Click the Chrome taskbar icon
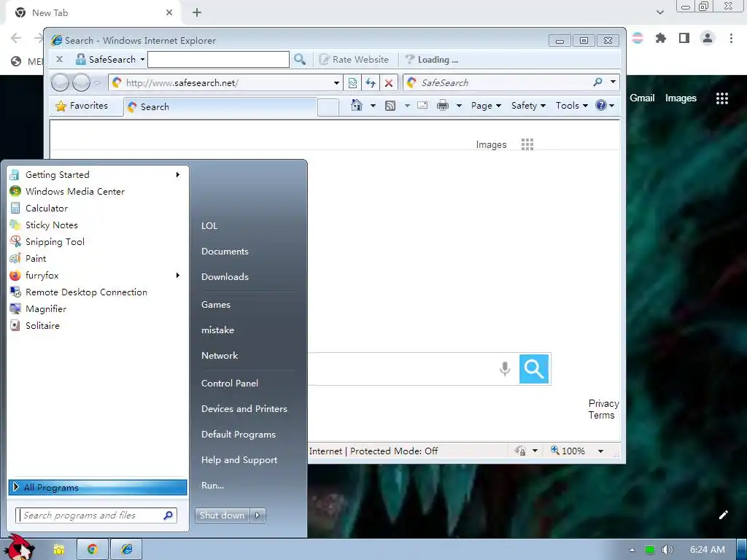 pyautogui.click(x=93, y=550)
